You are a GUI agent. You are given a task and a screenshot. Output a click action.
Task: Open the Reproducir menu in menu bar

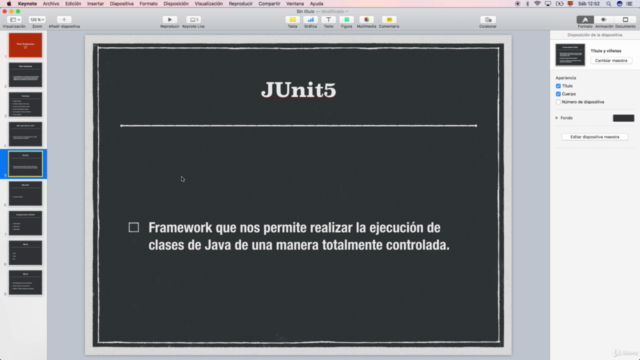[240, 4]
